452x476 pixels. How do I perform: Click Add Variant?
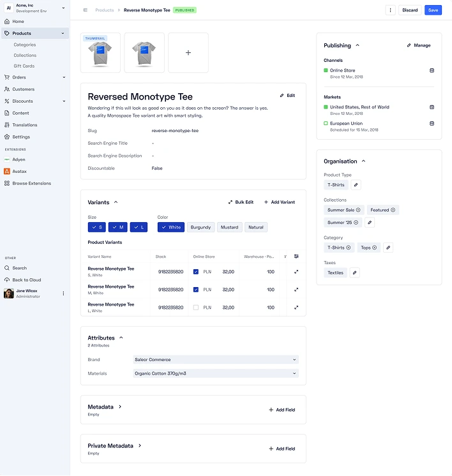tap(280, 202)
